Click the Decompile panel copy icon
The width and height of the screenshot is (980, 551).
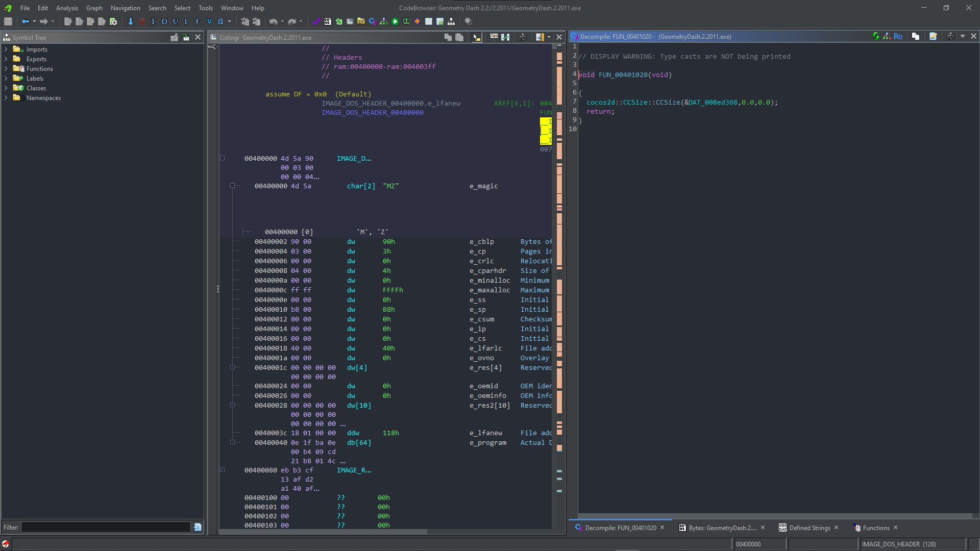916,36
